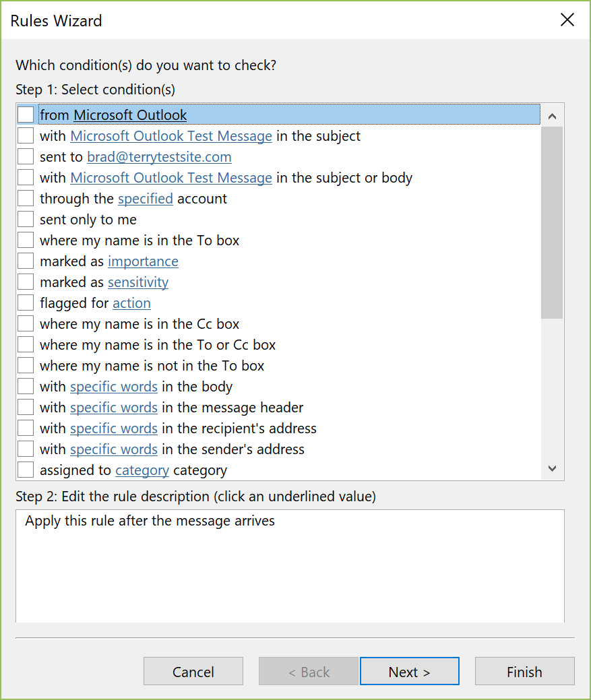The width and height of the screenshot is (591, 700).
Task: Tick the 'from Microsoft Outlook' checkbox
Action: pos(26,115)
